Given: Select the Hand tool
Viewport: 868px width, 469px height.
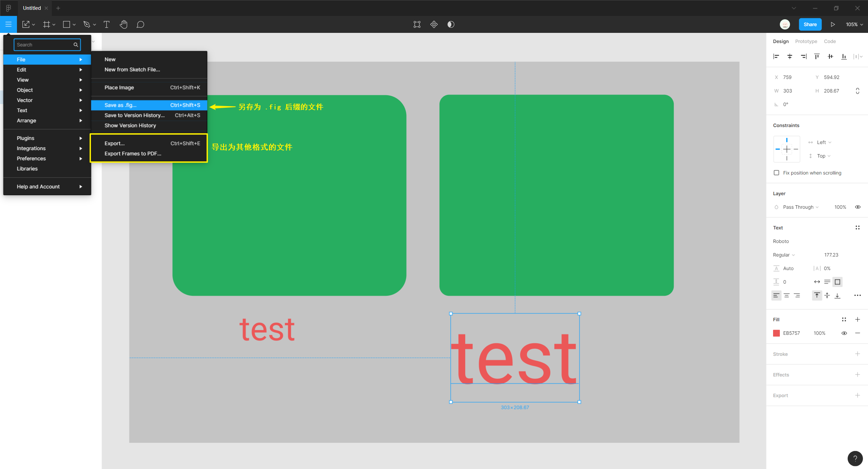Looking at the screenshot, I should point(123,24).
